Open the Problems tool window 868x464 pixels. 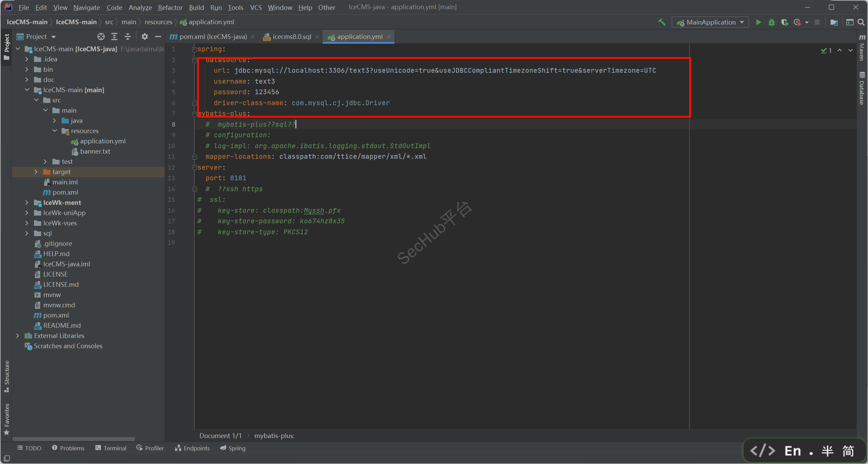(68, 448)
